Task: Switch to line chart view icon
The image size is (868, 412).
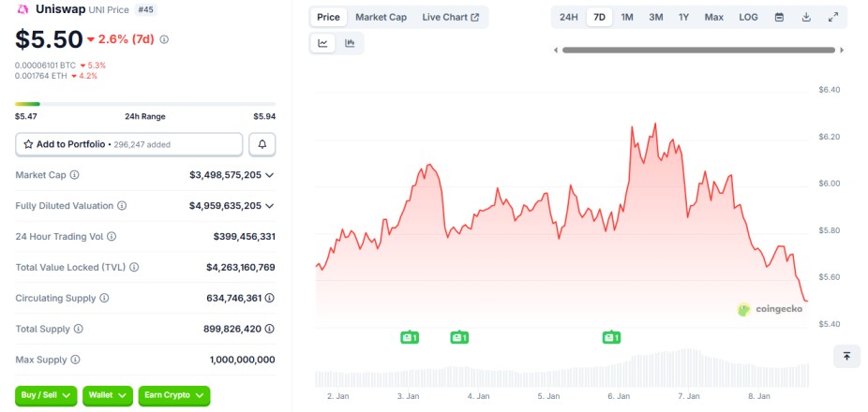Action: click(323, 43)
